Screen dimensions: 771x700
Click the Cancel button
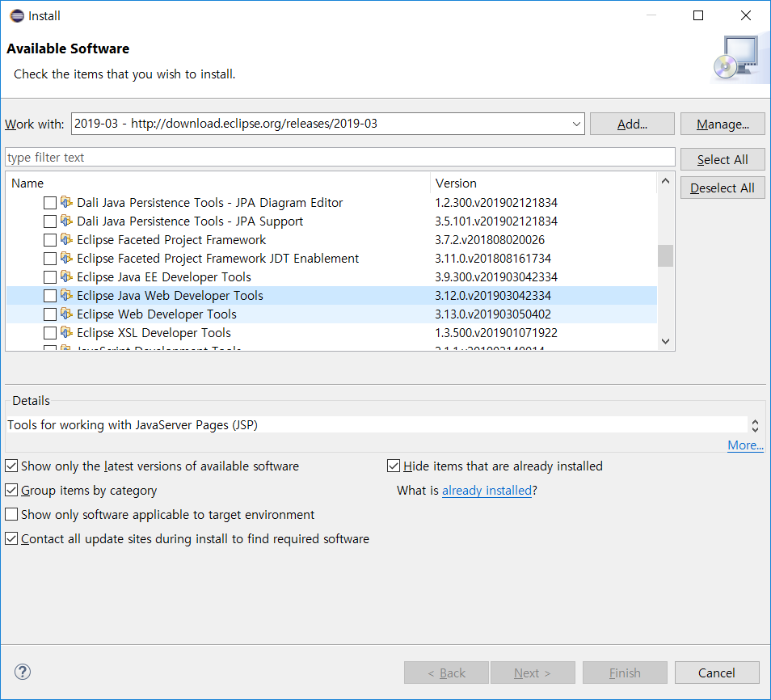[716, 673]
